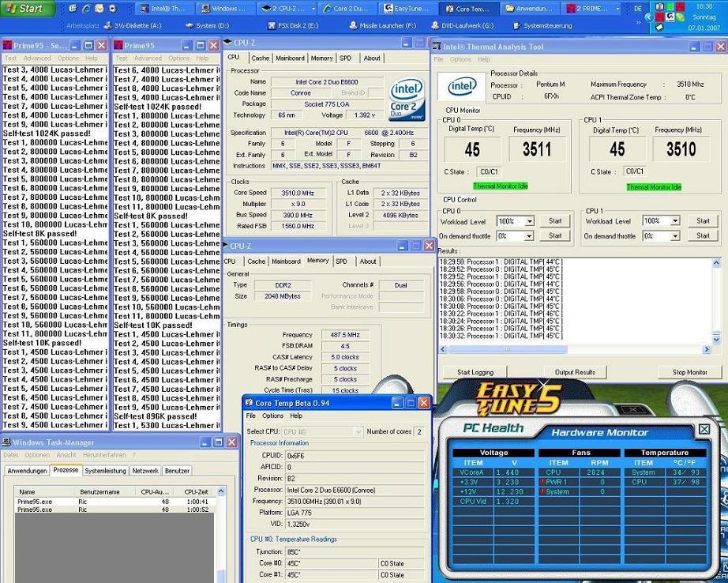Click Results vertical scrollbar up arrow

(x=716, y=263)
